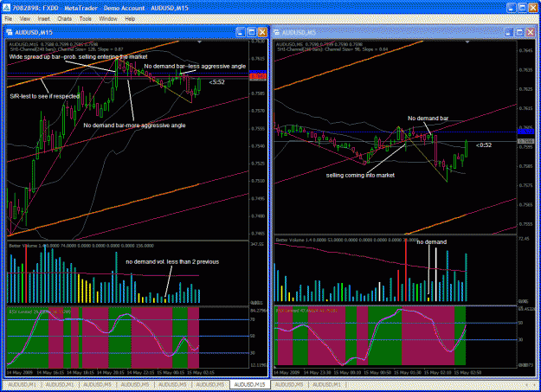Click the MetaTrader application icon in title bar
The height and width of the screenshot is (392, 541).
pos(6,8)
